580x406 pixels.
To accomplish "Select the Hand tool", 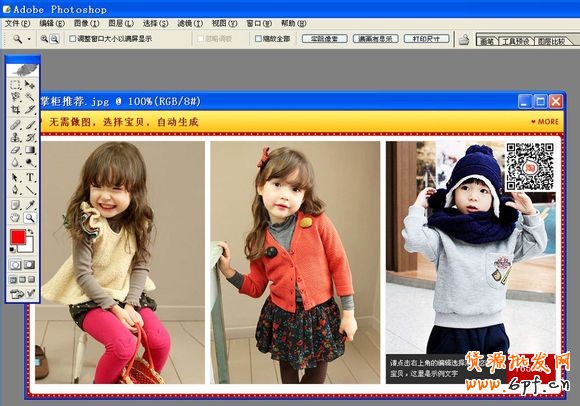I will tap(15, 217).
